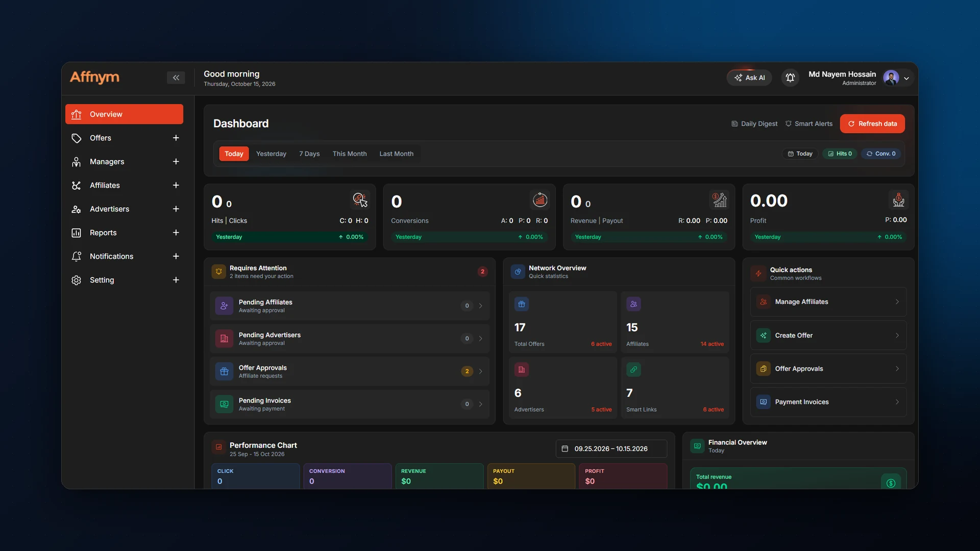Image resolution: width=980 pixels, height=551 pixels.
Task: Click the Requires Attention bell icon
Action: tap(218, 272)
